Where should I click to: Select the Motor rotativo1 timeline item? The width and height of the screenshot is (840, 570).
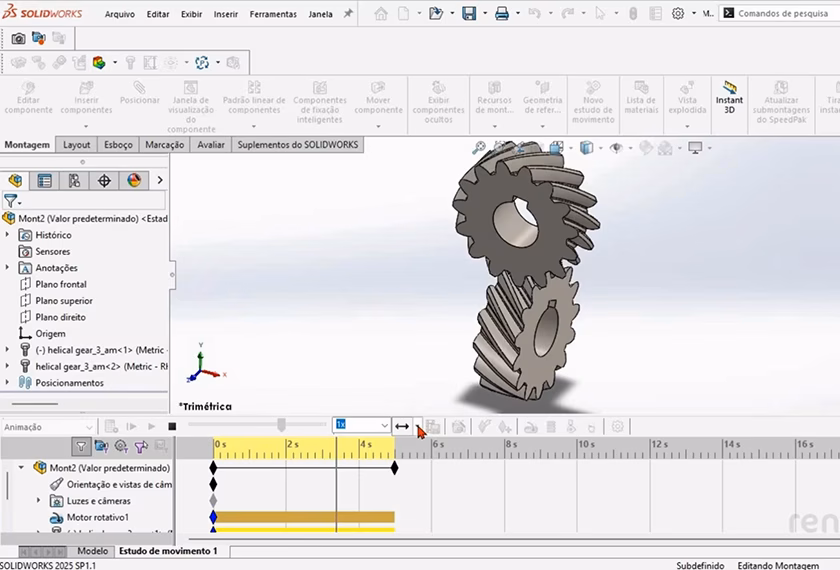(x=97, y=517)
